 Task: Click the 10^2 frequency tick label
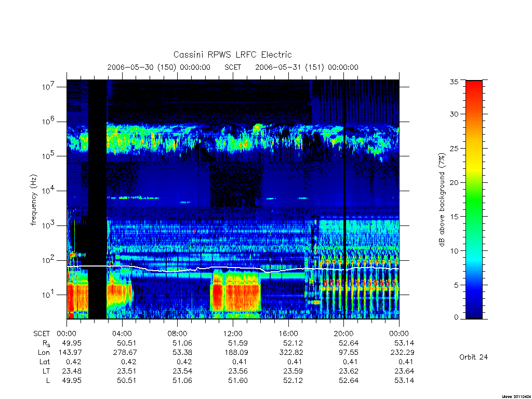click(x=49, y=260)
